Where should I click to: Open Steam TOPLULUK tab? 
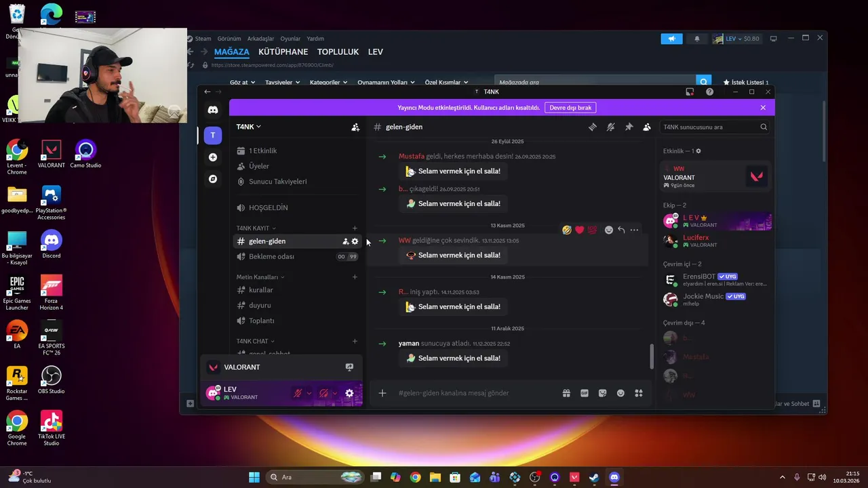coord(338,52)
